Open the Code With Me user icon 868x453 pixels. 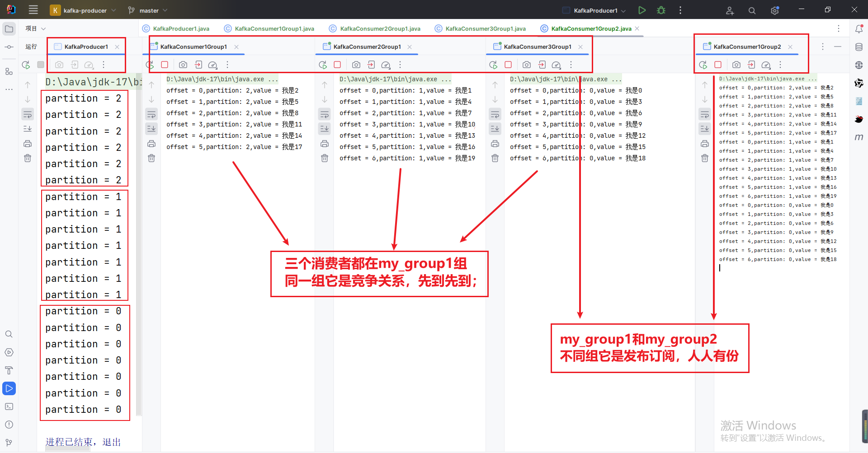click(730, 10)
